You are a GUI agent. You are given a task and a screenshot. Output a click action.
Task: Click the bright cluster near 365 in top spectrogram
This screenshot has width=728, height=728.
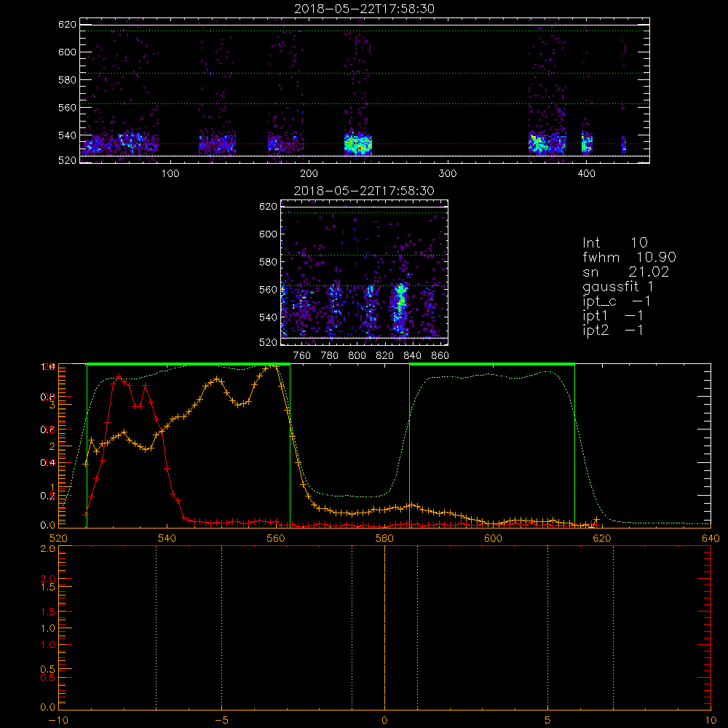539,143
